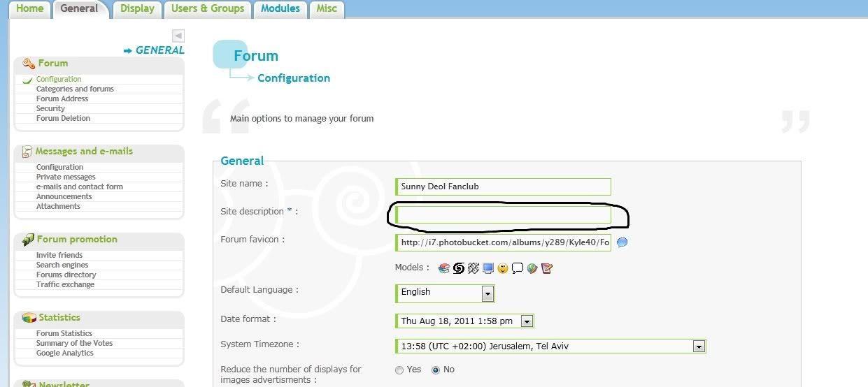This screenshot has height=387, width=868.
Task: Open Forum Configuration in sidebar
Action: pyautogui.click(x=59, y=80)
